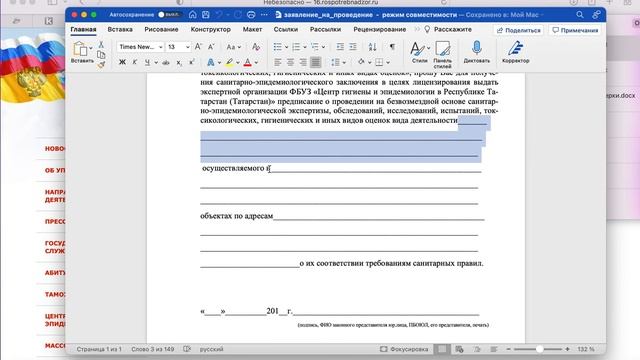640x360 pixels.
Task: Open Ссылки ribbon tab
Action: pyautogui.click(x=286, y=29)
